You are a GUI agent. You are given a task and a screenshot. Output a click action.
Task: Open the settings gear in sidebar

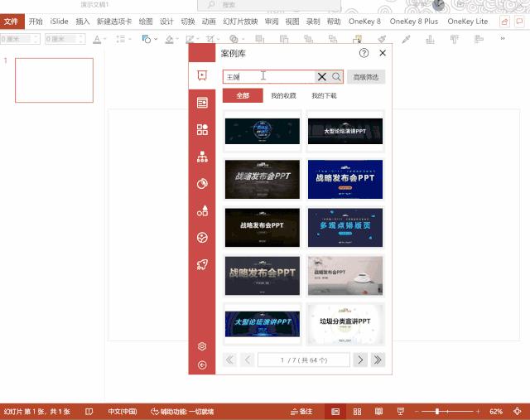[x=202, y=346]
